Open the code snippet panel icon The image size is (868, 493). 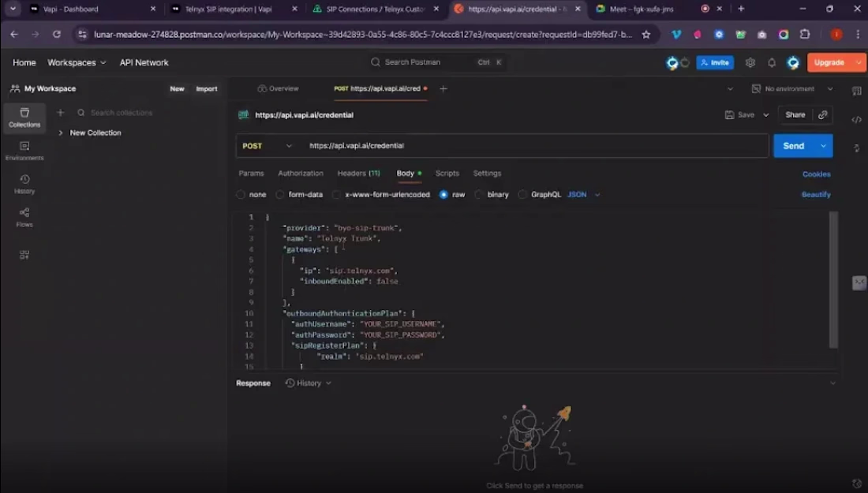click(x=856, y=120)
